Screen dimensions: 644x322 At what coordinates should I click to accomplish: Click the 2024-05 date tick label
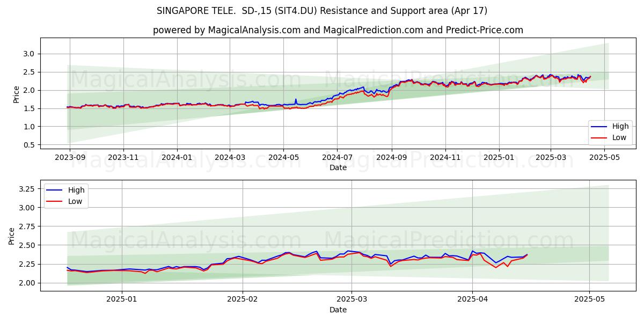283,158
